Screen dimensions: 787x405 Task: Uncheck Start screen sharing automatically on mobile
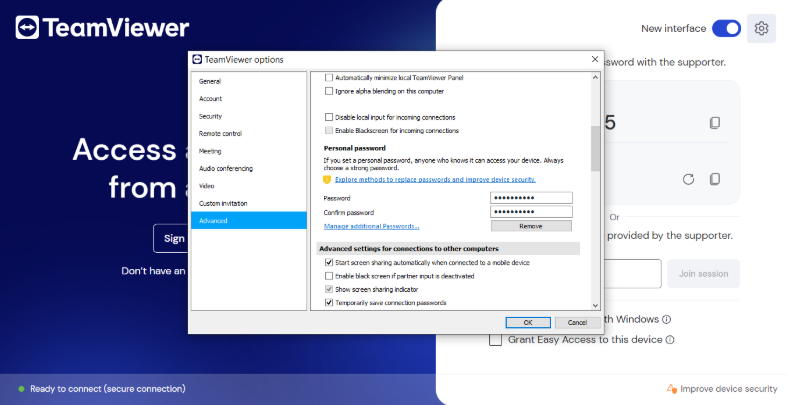tap(329, 262)
